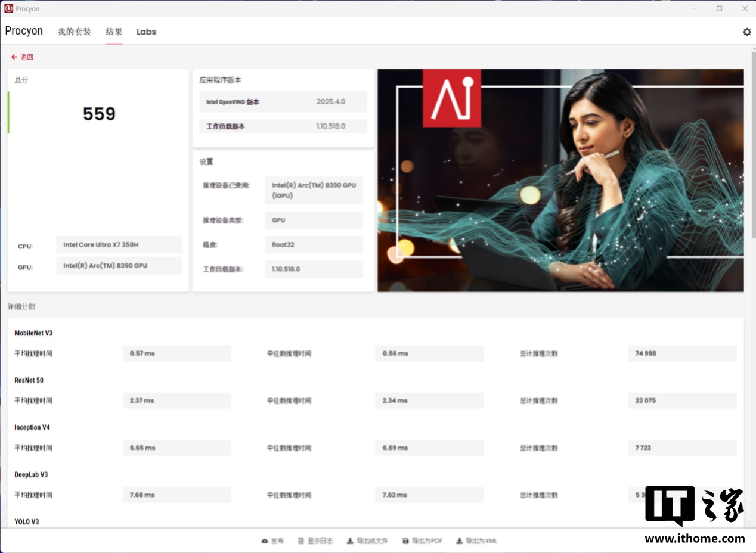The width and height of the screenshot is (756, 553).
Task: Click the Procyon app logo in title bar
Action: 8,8
